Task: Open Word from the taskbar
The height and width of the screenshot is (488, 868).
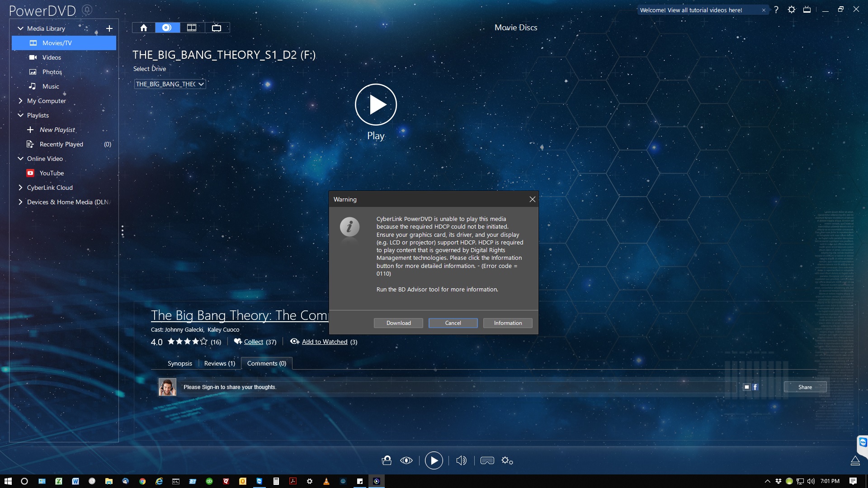Action: [75, 481]
